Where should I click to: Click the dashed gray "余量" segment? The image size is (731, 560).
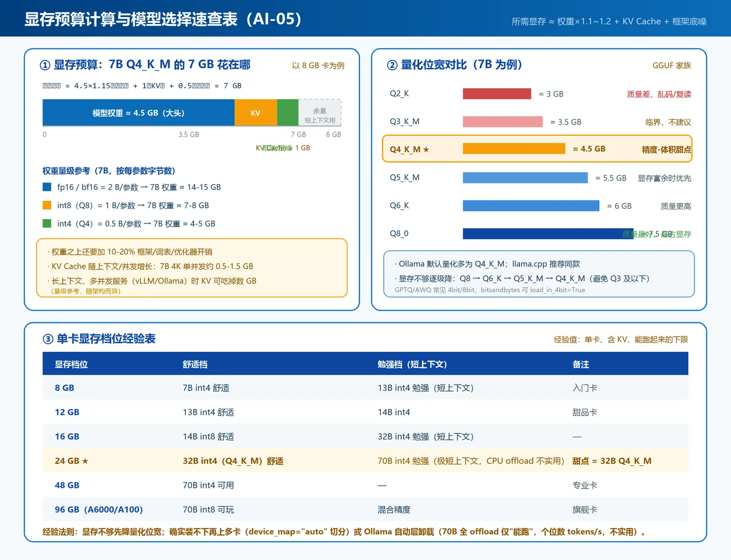coord(320,113)
